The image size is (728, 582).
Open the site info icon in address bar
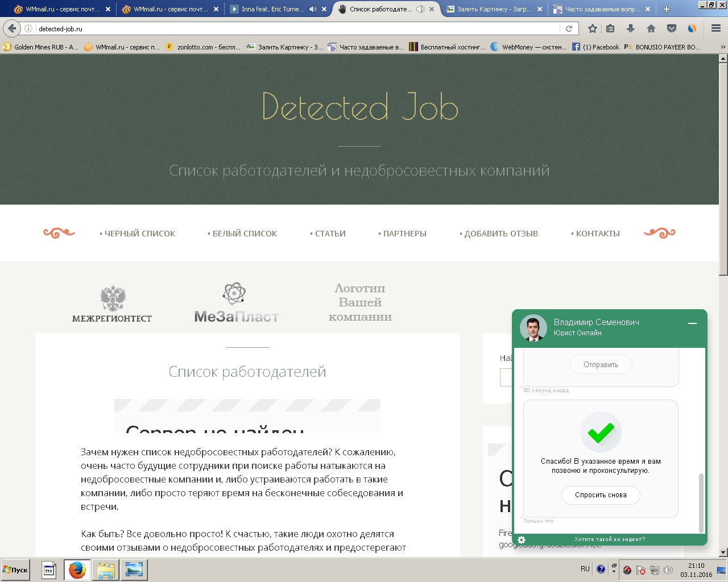tap(28, 28)
